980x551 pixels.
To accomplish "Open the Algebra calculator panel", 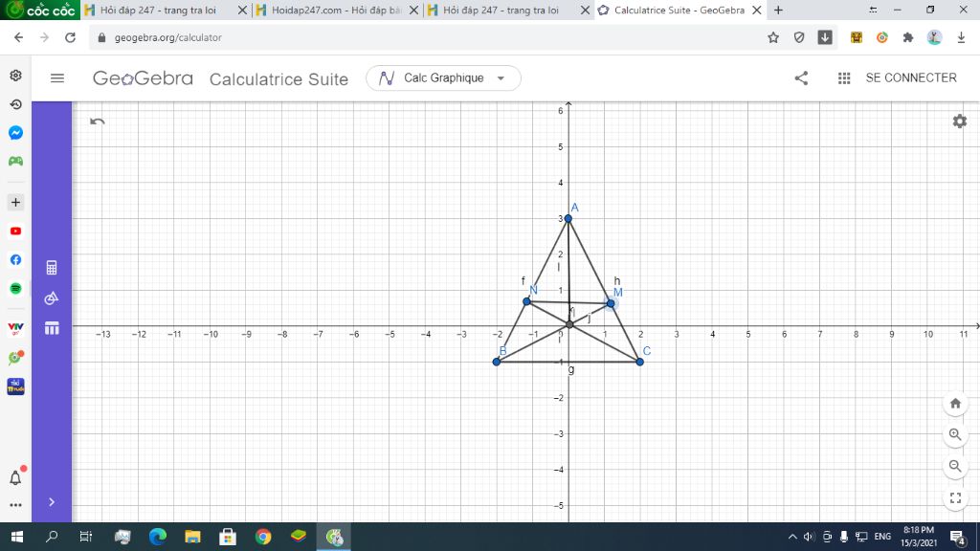I will coord(52,268).
